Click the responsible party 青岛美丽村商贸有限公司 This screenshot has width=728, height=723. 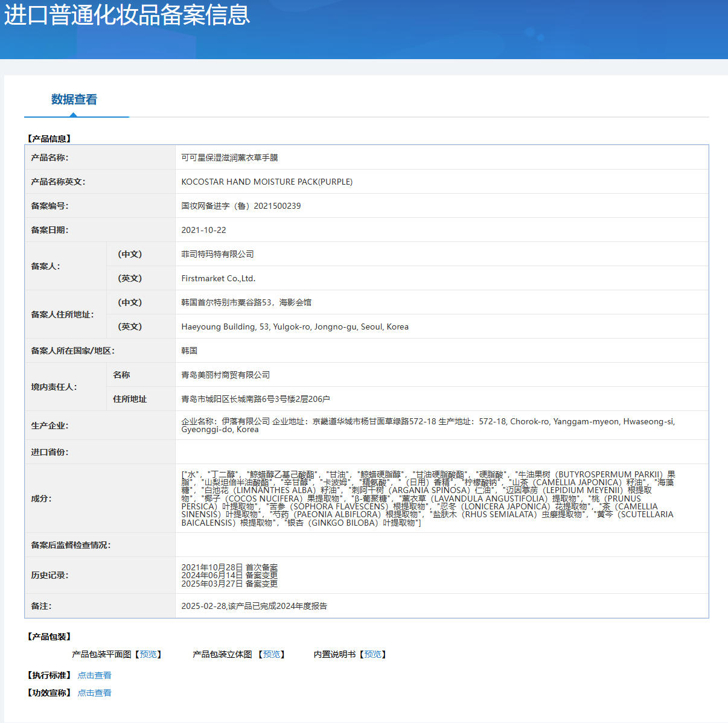click(225, 375)
